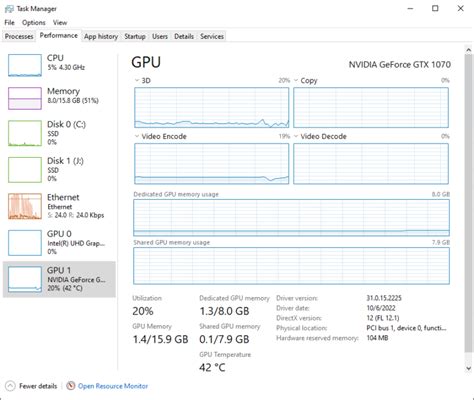
Task: Open the Video Encode engine dropdown
Action: coord(137,136)
